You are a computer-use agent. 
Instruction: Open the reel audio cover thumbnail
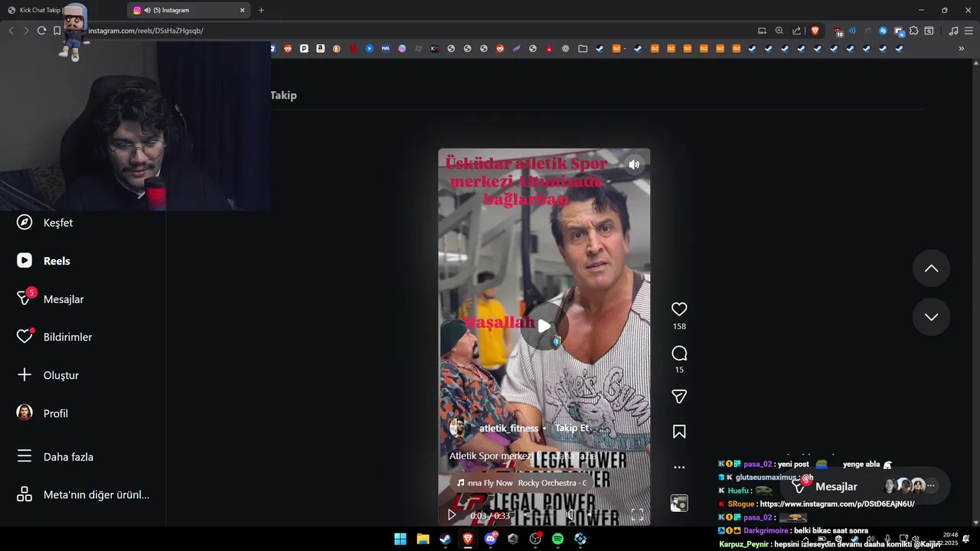coord(679,503)
